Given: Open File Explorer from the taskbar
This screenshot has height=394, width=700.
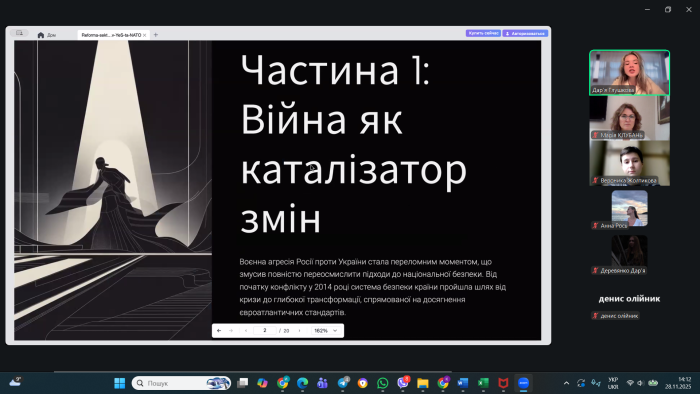Looking at the screenshot, I should 423,383.
